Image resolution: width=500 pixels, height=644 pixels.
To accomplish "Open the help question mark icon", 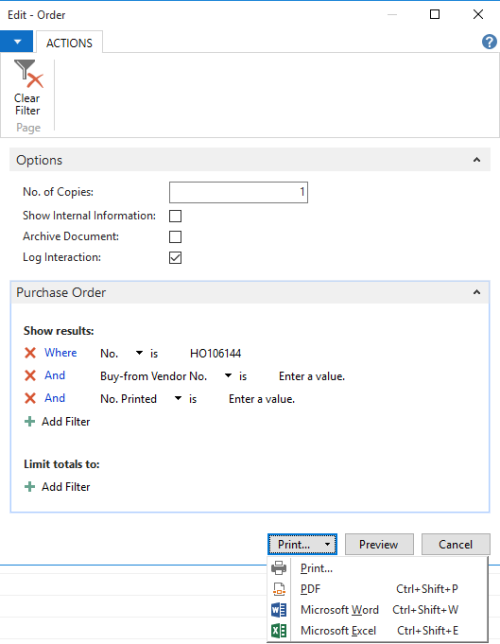I will 489,42.
